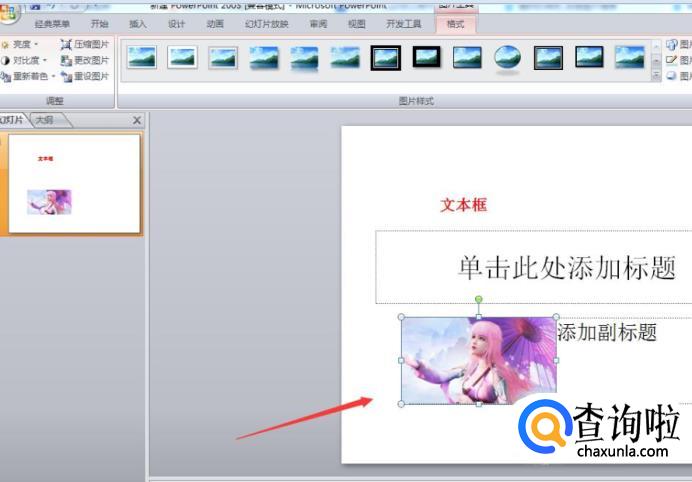Switch to the 开始 ribbon tab
The width and height of the screenshot is (692, 482).
pyautogui.click(x=99, y=24)
